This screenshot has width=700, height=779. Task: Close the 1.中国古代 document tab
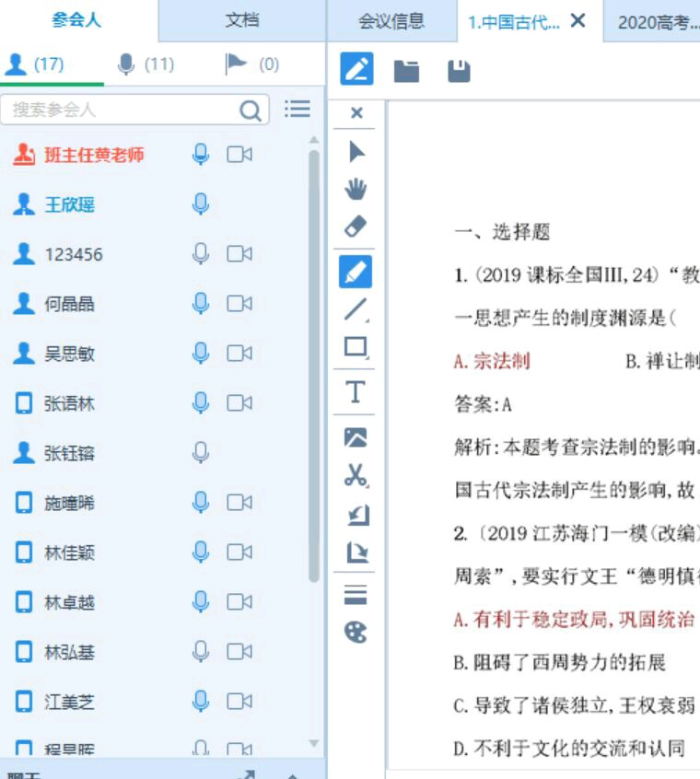click(578, 21)
